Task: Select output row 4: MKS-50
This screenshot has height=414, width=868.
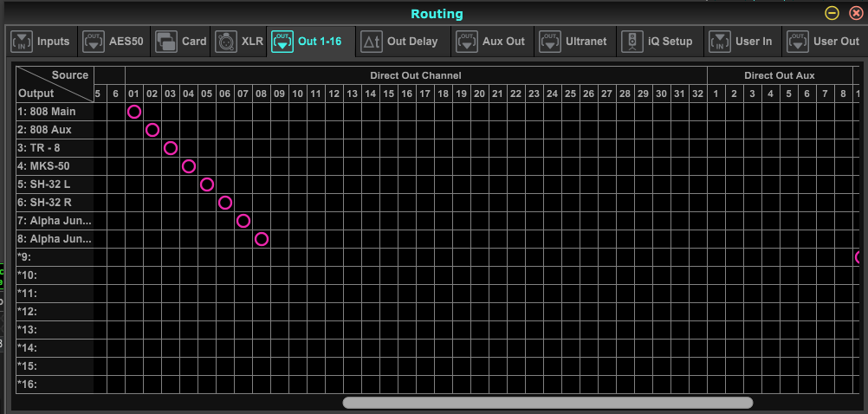Action: pos(55,166)
